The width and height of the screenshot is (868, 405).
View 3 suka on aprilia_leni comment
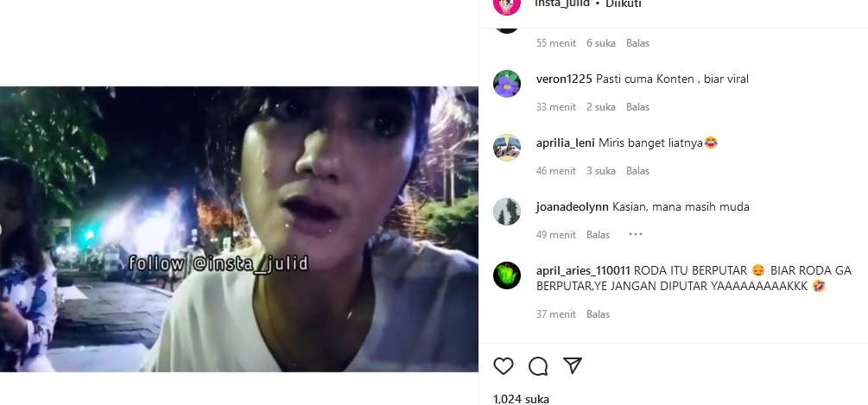601,171
